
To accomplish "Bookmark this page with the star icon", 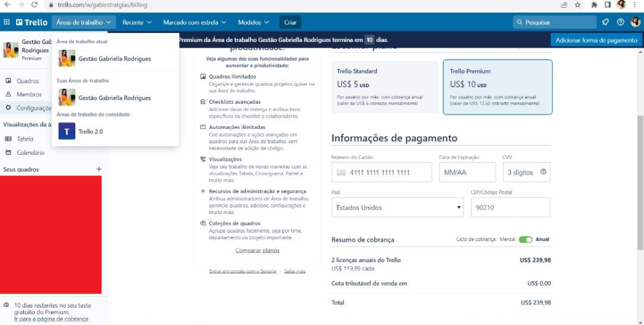I will pyautogui.click(x=578, y=5).
